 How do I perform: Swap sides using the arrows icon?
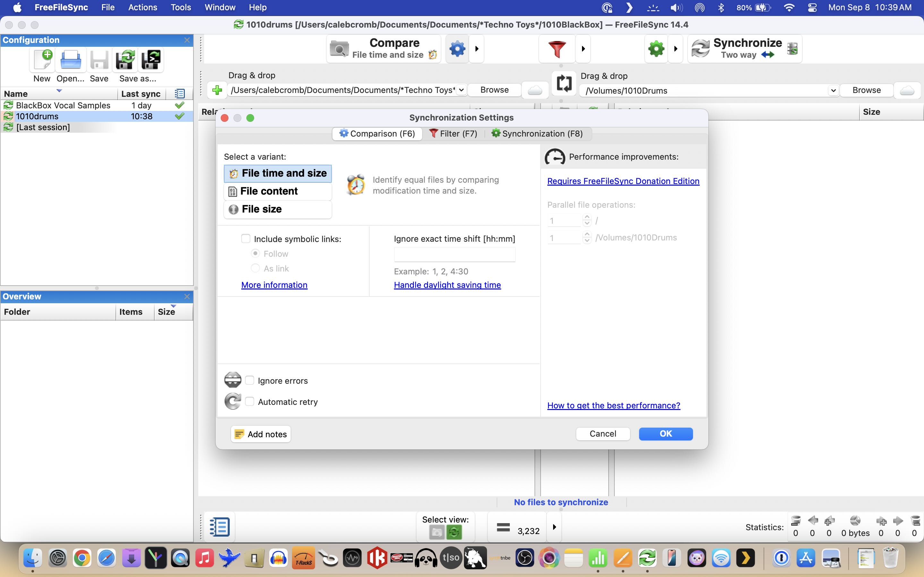coord(564,82)
